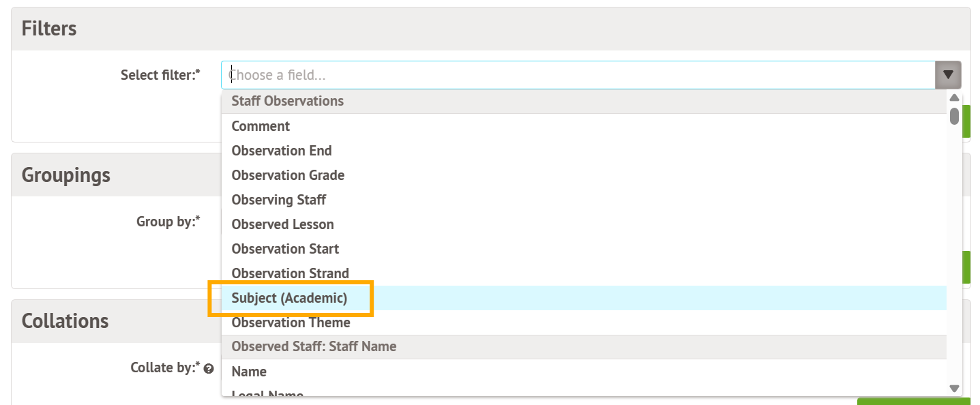Choose Observation Start option
The width and height of the screenshot is (980, 405).
point(285,249)
